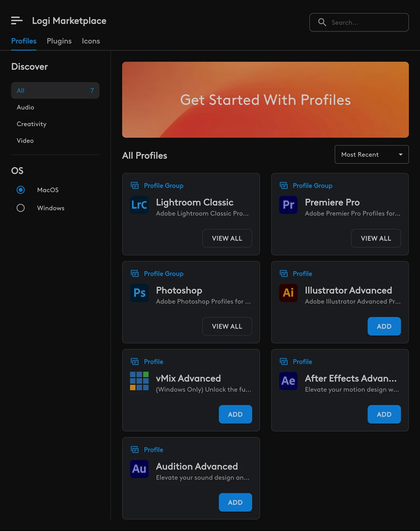Click the After Effects Advan... title
The width and height of the screenshot is (420, 531).
(x=351, y=378)
